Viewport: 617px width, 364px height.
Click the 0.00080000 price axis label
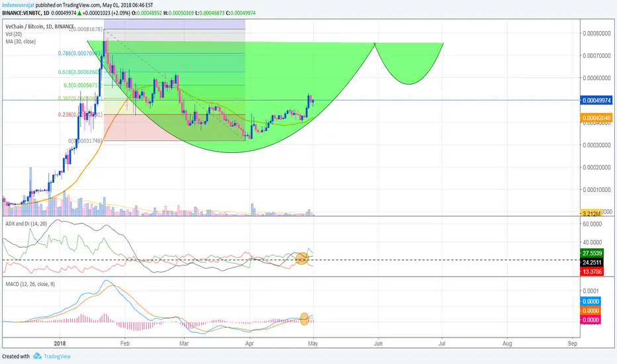pyautogui.click(x=597, y=34)
